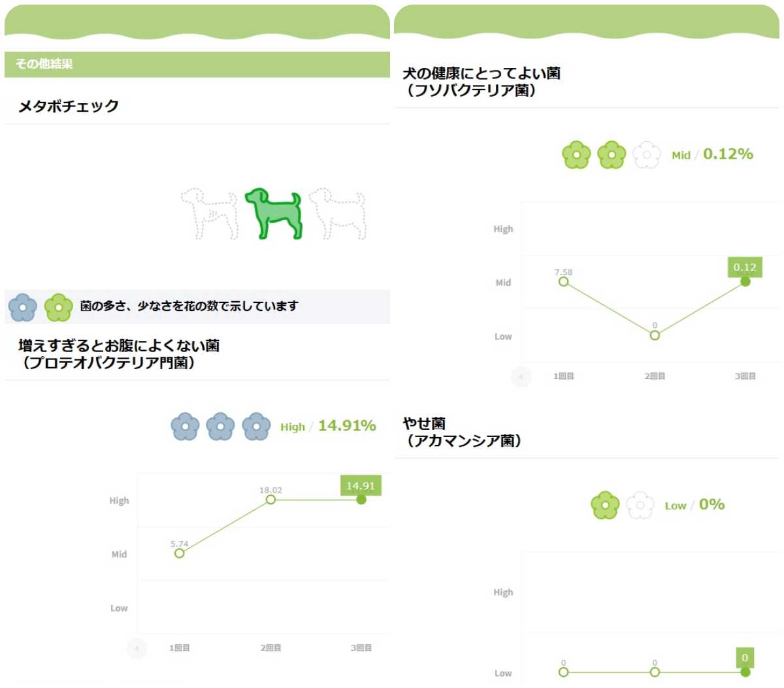Click the blue flower in the legend
784x688 pixels.
(x=23, y=307)
